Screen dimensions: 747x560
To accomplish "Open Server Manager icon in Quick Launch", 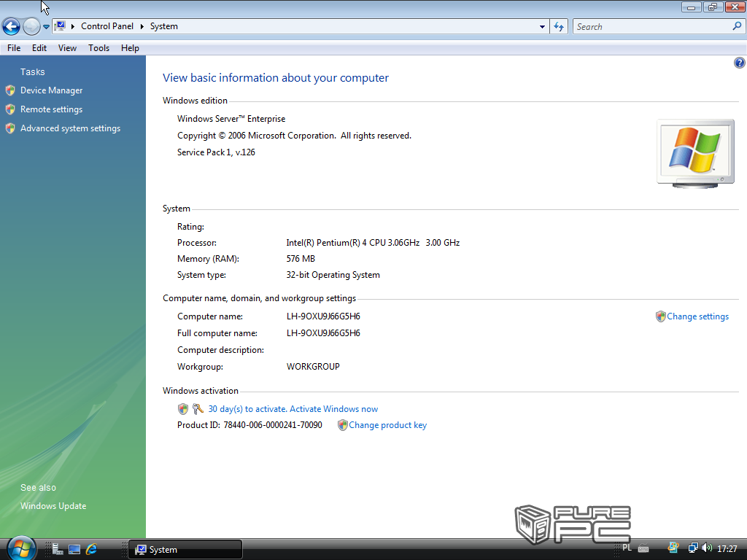I will (57, 549).
